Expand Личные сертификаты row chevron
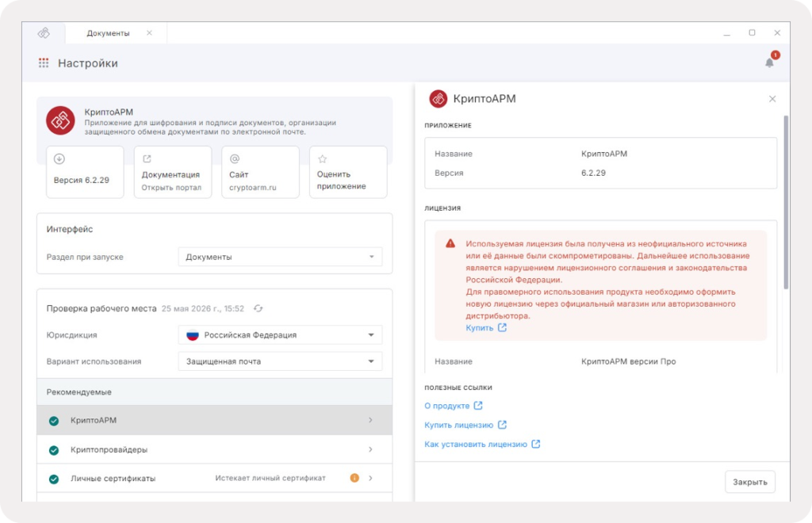 [x=370, y=478]
